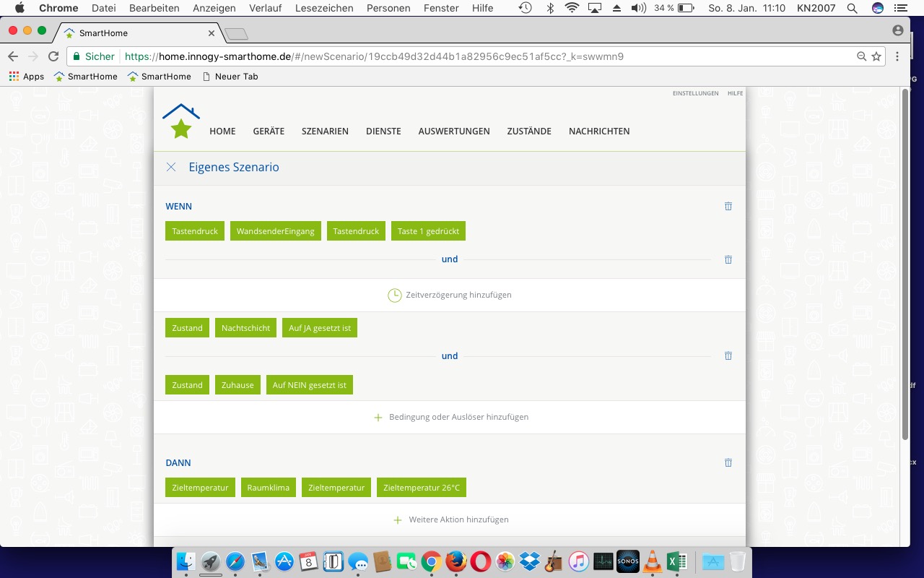Click trash icon next to DANN section
The width and height of the screenshot is (924, 578).
728,462
